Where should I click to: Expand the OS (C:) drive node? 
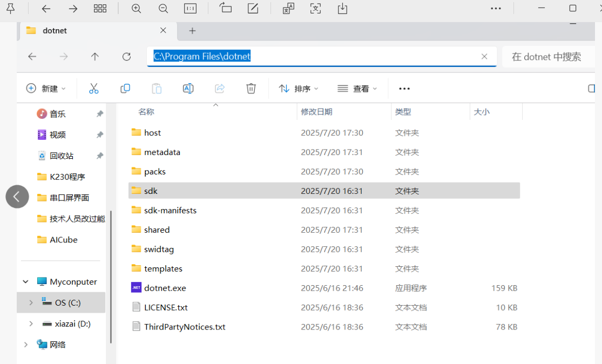31,303
